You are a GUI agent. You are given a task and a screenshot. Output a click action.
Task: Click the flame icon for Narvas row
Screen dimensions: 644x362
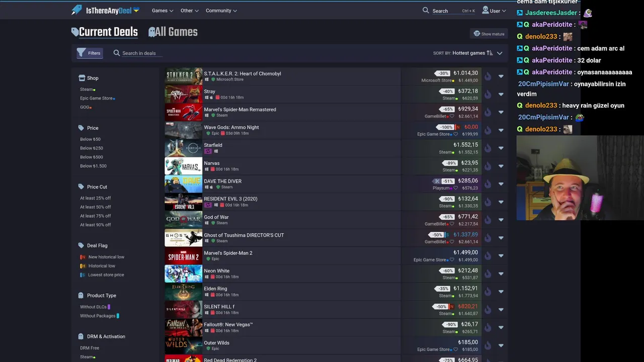[488, 166]
